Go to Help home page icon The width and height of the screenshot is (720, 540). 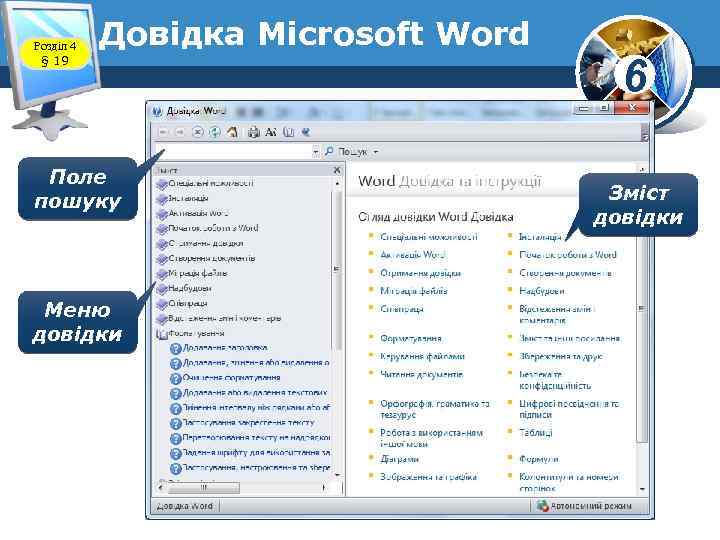(232, 132)
